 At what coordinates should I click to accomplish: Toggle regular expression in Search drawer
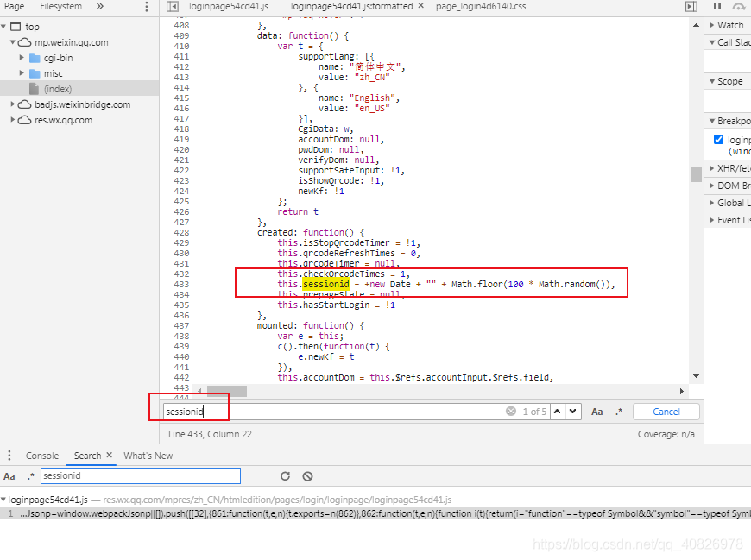click(31, 476)
